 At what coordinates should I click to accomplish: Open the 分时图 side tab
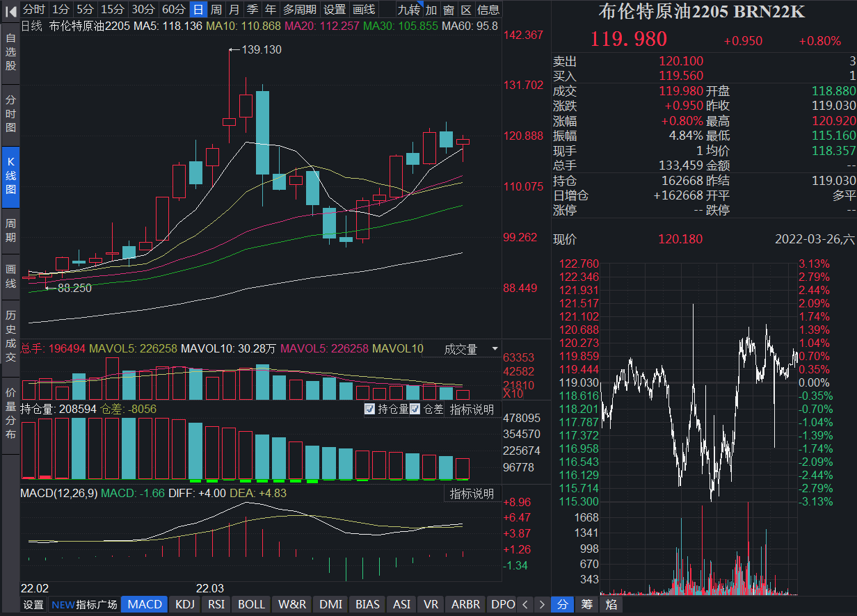pos(10,114)
